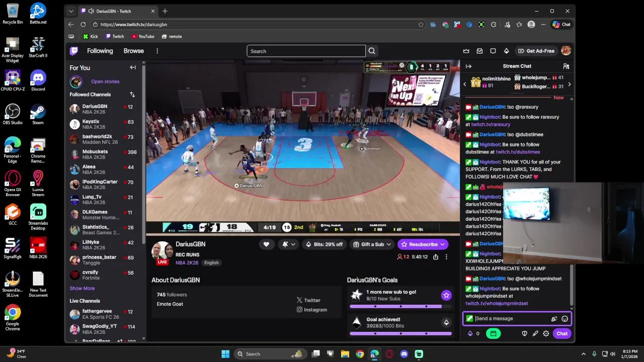The width and height of the screenshot is (644, 362).
Task: Expand the new sub goal star icon
Action: coord(446,295)
